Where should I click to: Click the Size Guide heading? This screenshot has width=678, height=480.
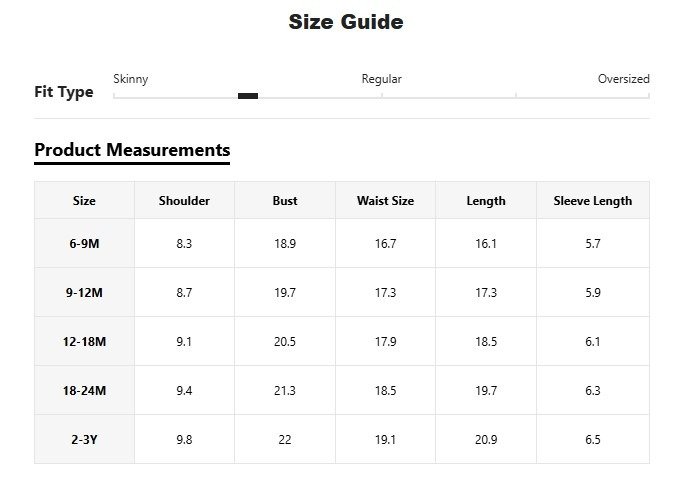coord(346,22)
